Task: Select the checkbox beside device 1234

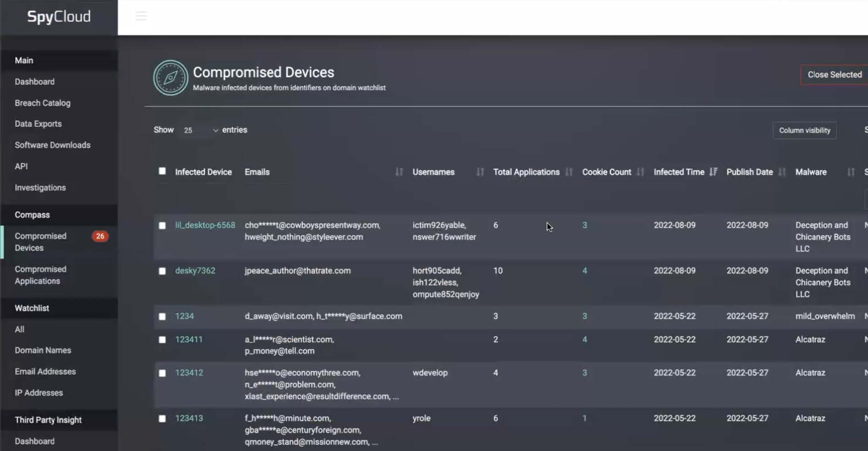Action: point(162,317)
